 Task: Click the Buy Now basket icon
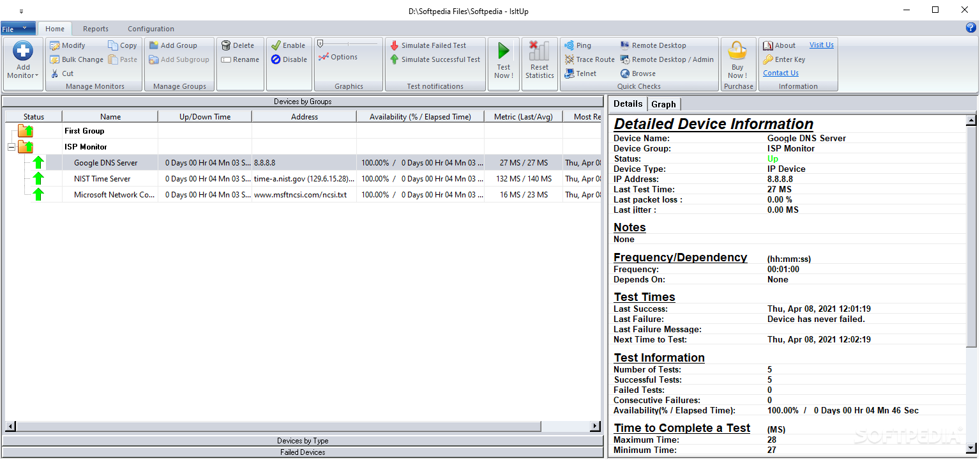tap(737, 50)
